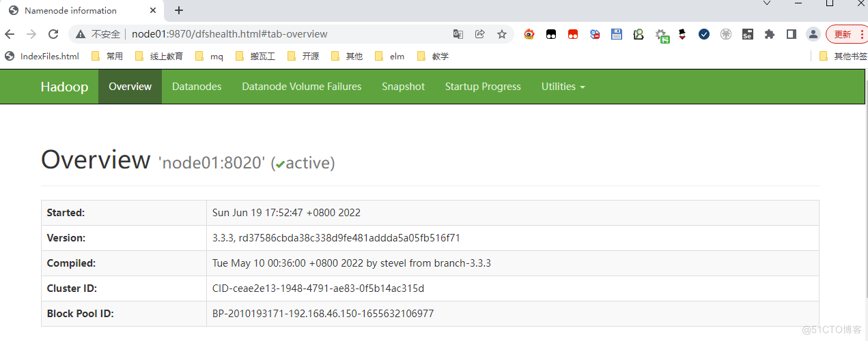
Task: Expand the Utilities dropdown menu
Action: tap(563, 87)
